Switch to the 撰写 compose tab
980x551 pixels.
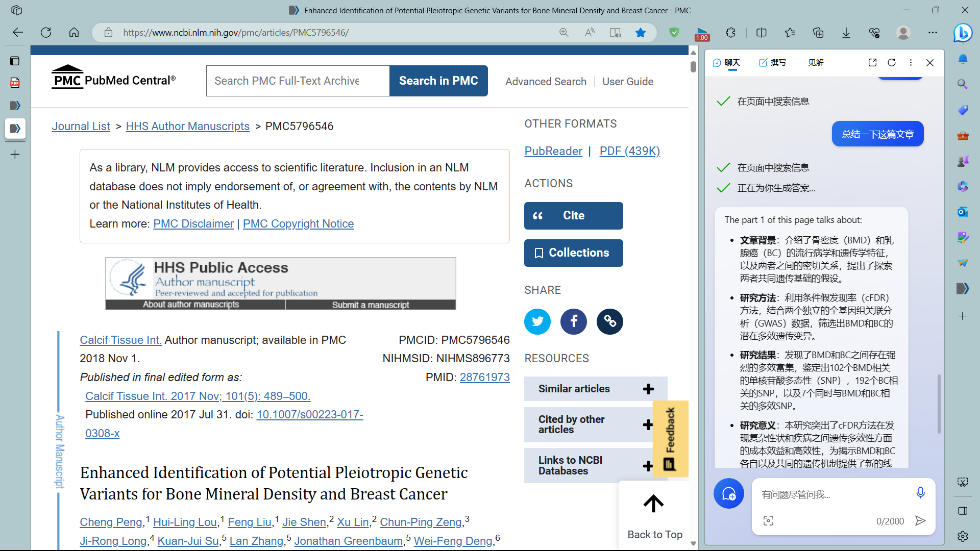point(772,62)
